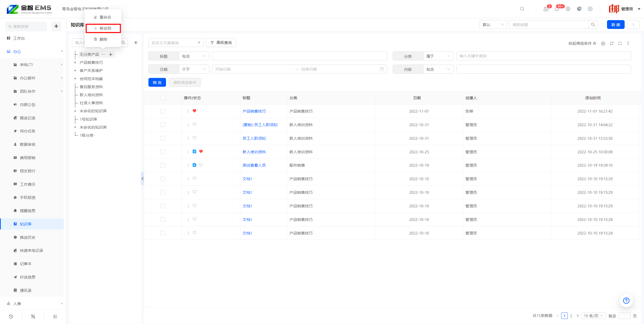This screenshot has width=644, height=324.
Task: Open 内部公告 in the sidebar
Action: (x=28, y=105)
